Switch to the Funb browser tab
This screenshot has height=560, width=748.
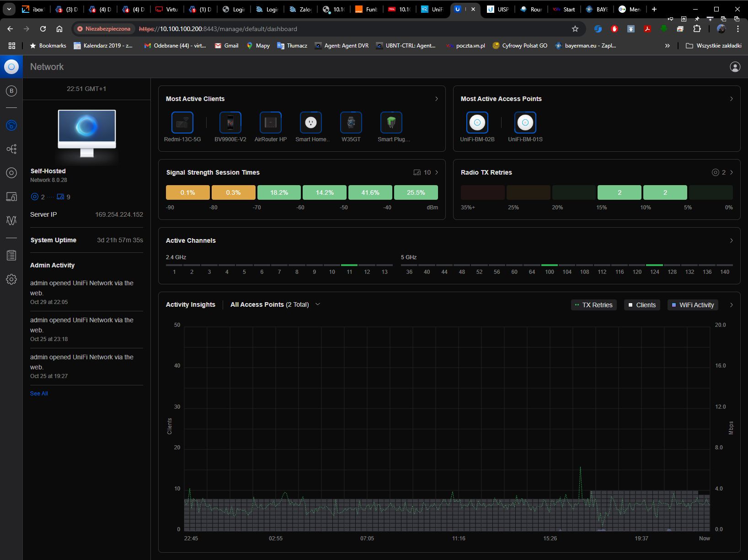[367, 9]
